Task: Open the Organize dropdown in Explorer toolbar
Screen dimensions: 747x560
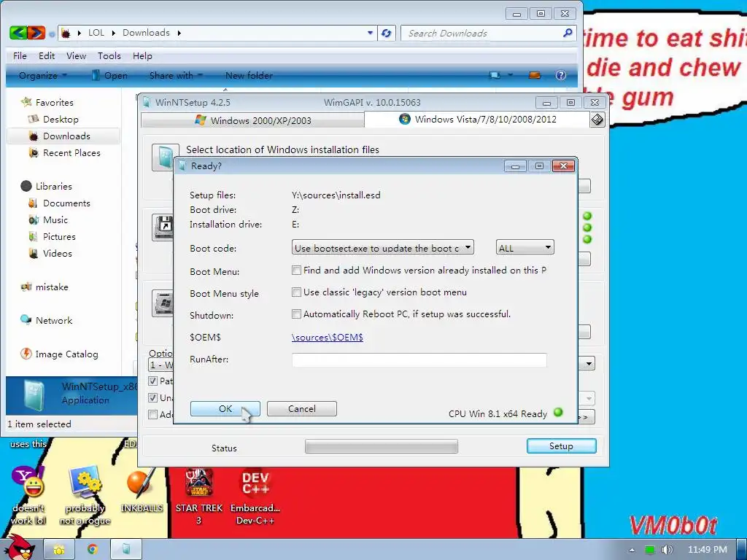Action: tap(43, 75)
